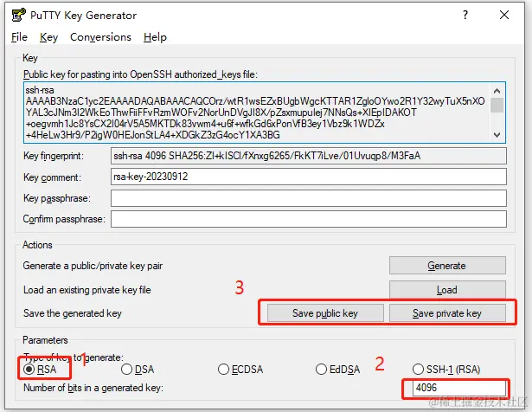The width and height of the screenshot is (532, 412).
Task: Click 'Save the generated key' text
Action: click(73, 313)
